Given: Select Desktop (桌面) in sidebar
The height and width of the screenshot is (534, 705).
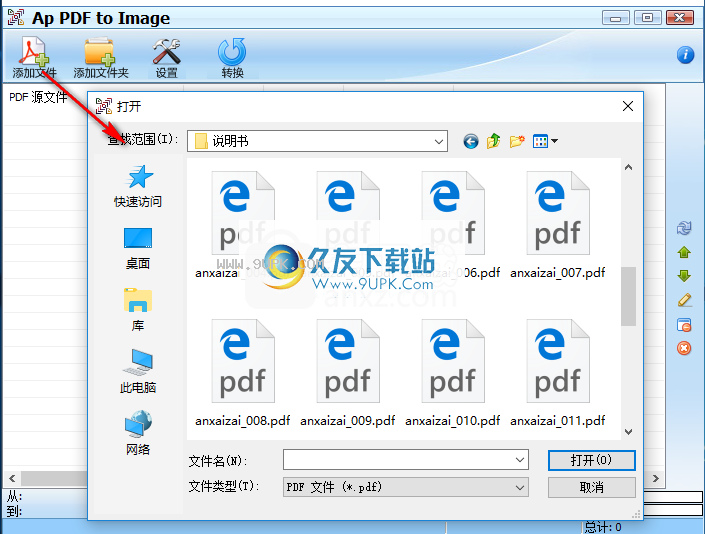Looking at the screenshot, I should coord(138,249).
